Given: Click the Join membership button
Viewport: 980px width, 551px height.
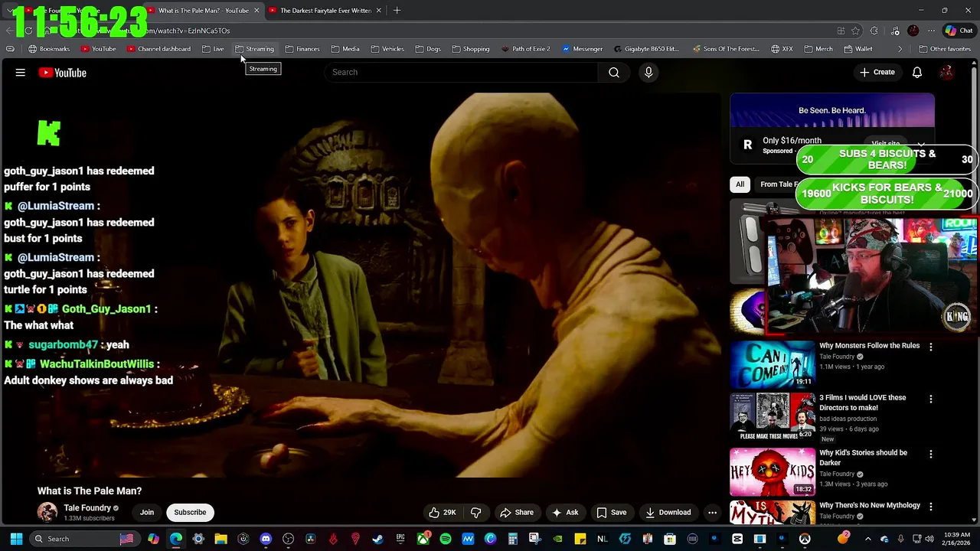Looking at the screenshot, I should pos(147,513).
